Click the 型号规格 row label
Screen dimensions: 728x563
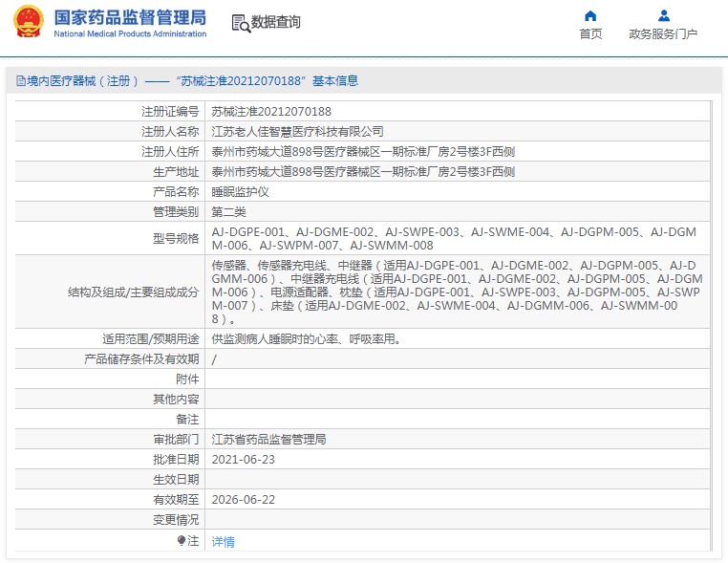(176, 238)
